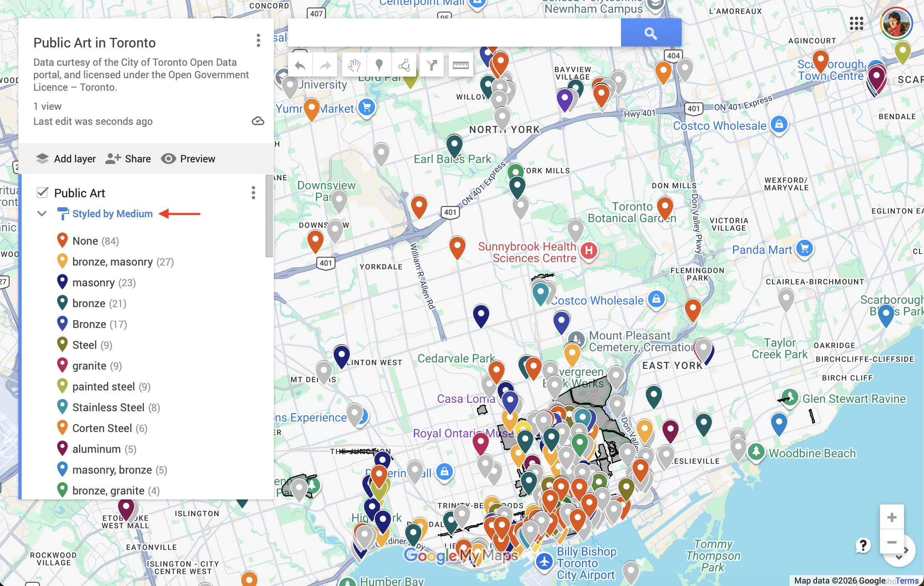
Task: Choose the Add marker tool
Action: tap(379, 65)
